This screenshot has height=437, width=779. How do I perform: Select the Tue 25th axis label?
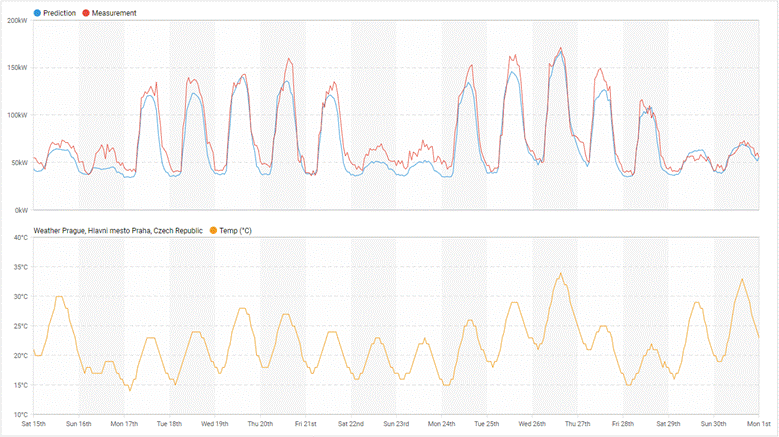point(487,424)
